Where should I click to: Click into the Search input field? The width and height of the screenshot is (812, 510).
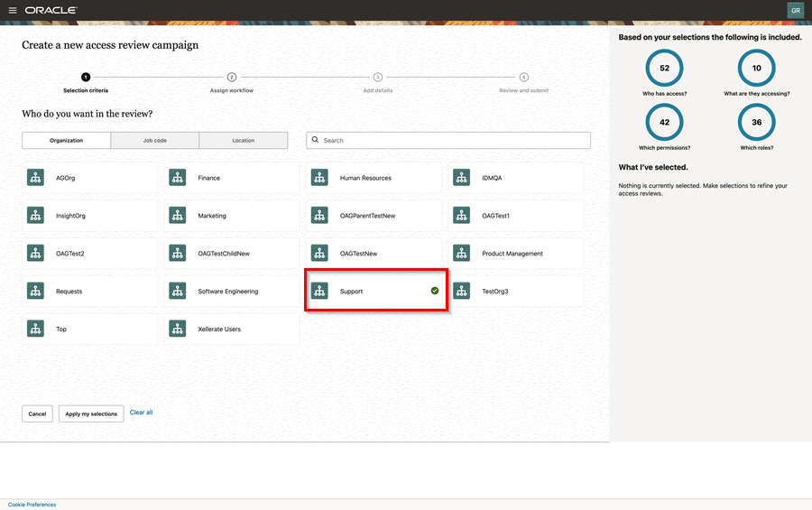coord(448,141)
